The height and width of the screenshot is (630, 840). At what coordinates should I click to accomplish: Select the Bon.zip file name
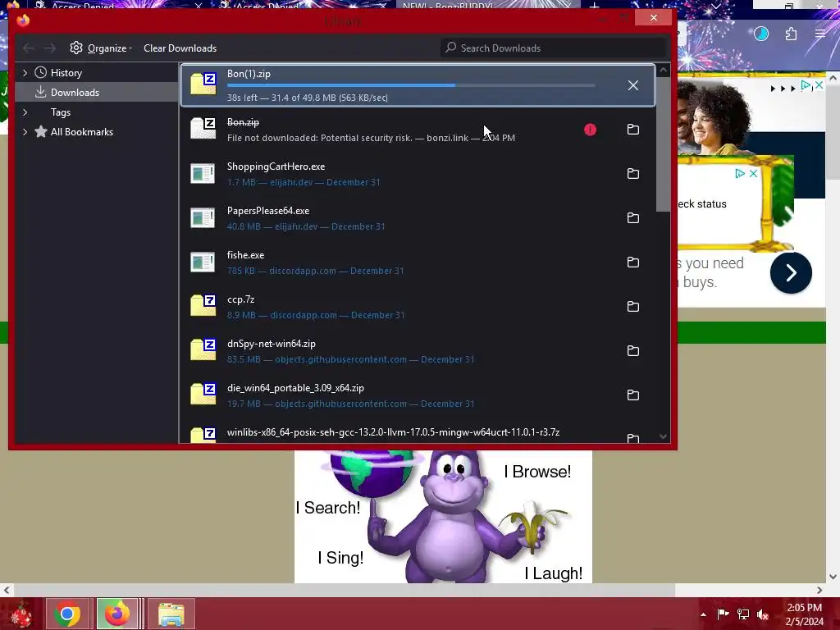point(243,122)
